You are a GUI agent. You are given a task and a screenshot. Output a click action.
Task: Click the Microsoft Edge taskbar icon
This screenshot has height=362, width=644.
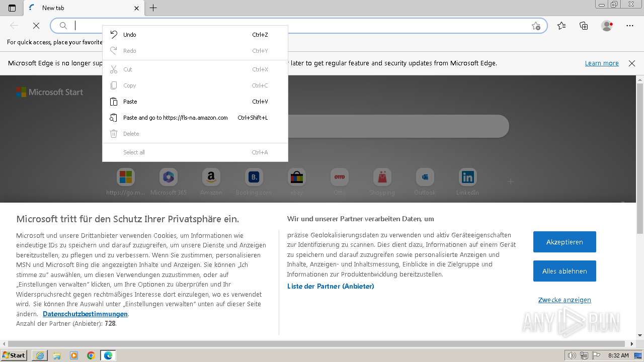click(108, 355)
